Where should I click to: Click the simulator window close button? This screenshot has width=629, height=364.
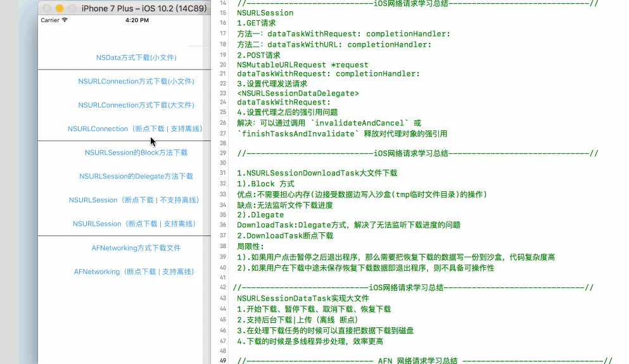point(46,8)
